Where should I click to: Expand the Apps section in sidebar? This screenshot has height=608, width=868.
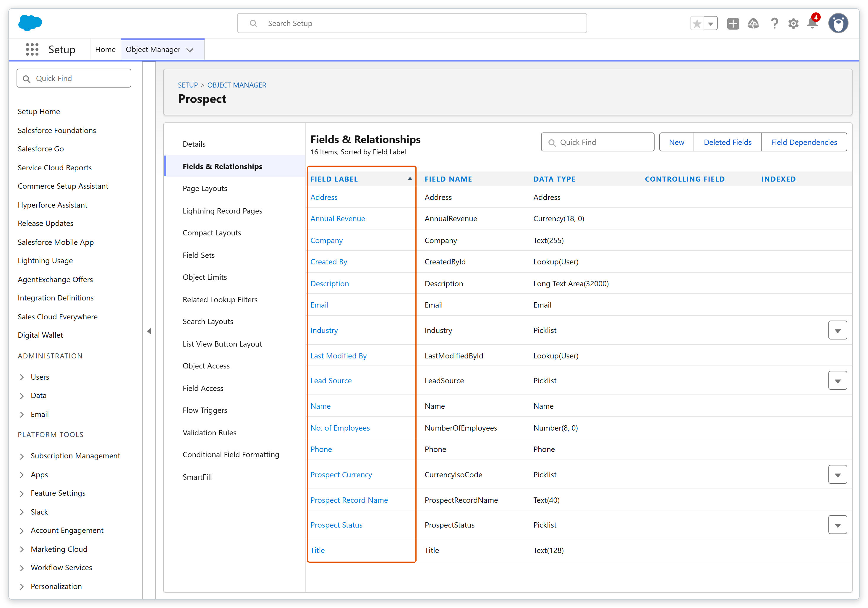click(22, 475)
